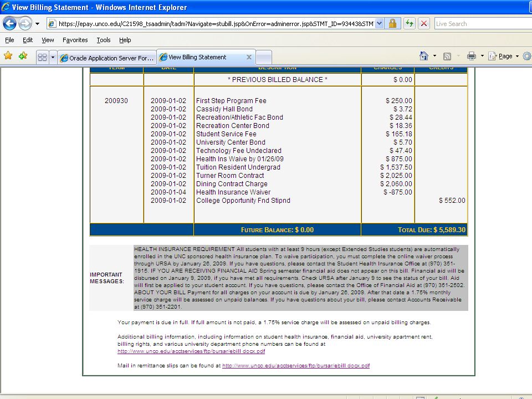
Task: Click the Important Messages label
Action: pyautogui.click(x=107, y=278)
